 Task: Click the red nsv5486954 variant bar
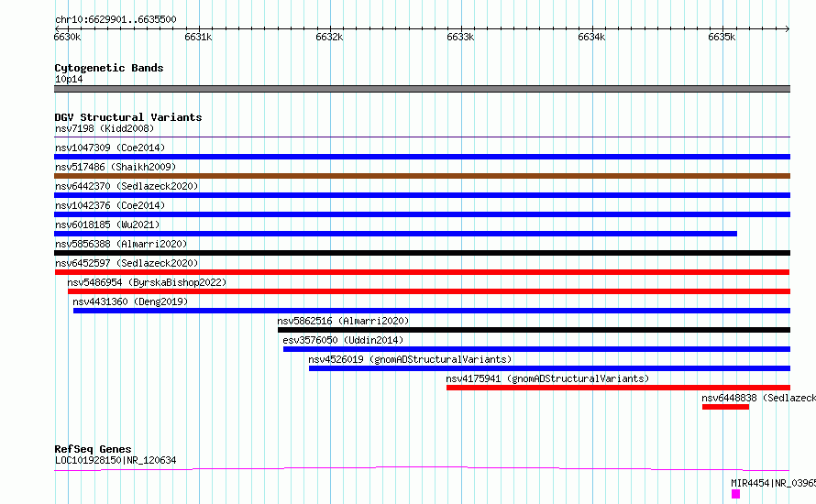pos(429,291)
